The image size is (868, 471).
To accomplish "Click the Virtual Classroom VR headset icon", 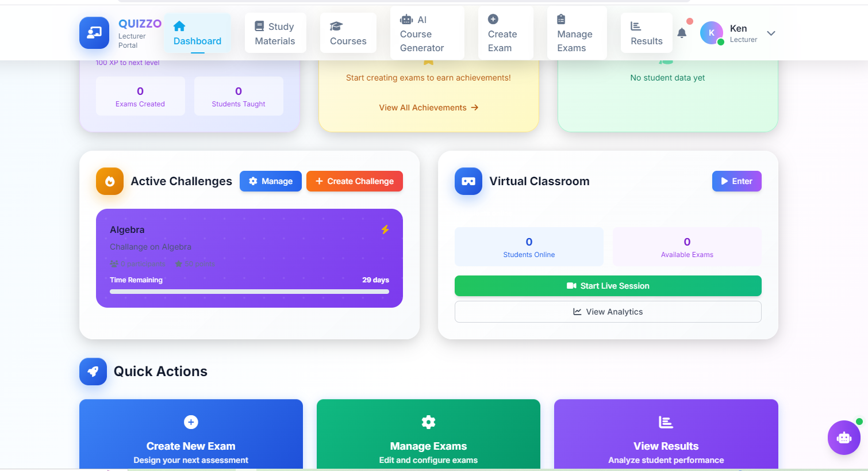I will tap(468, 181).
